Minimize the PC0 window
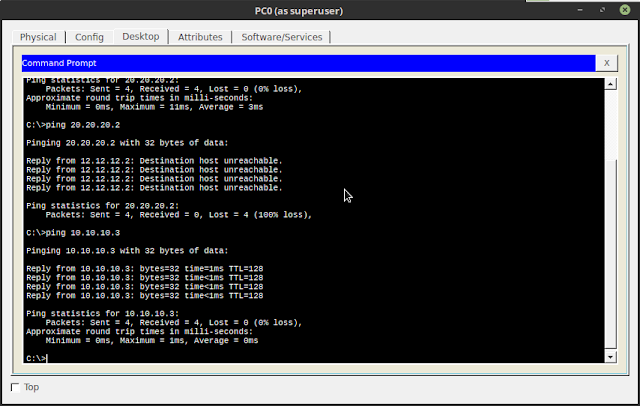Image resolution: width=640 pixels, height=406 pixels. click(x=580, y=10)
